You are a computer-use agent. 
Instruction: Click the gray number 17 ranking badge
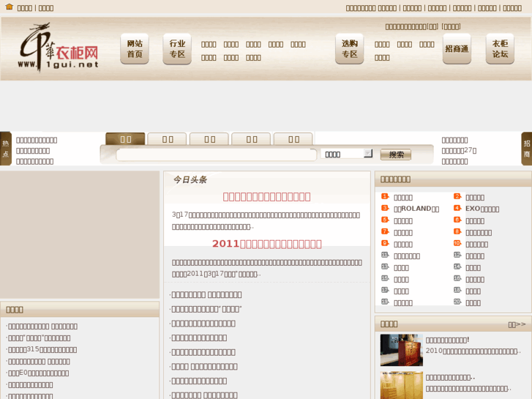click(385, 291)
